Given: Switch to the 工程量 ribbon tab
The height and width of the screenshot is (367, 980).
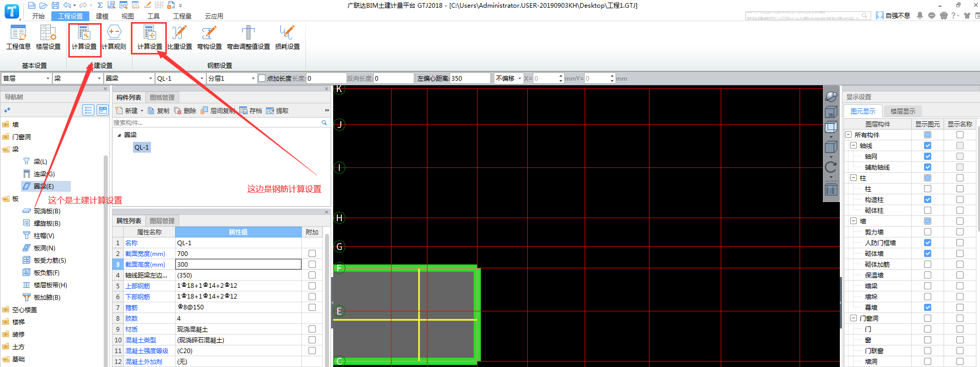Looking at the screenshot, I should click(x=182, y=16).
